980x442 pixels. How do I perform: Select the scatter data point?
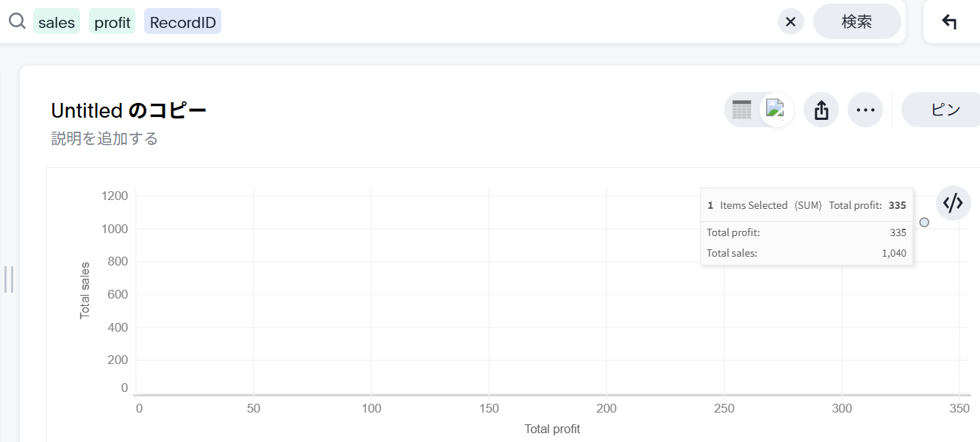tap(924, 222)
